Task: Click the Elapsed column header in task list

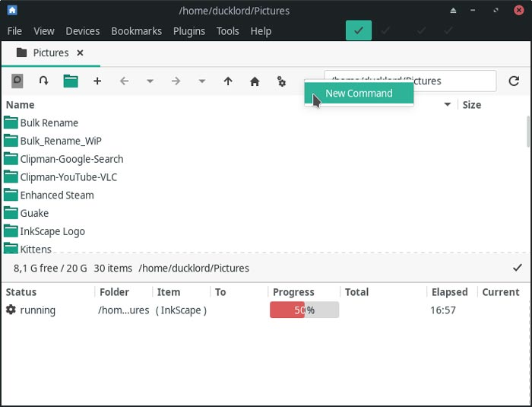Action: click(449, 291)
